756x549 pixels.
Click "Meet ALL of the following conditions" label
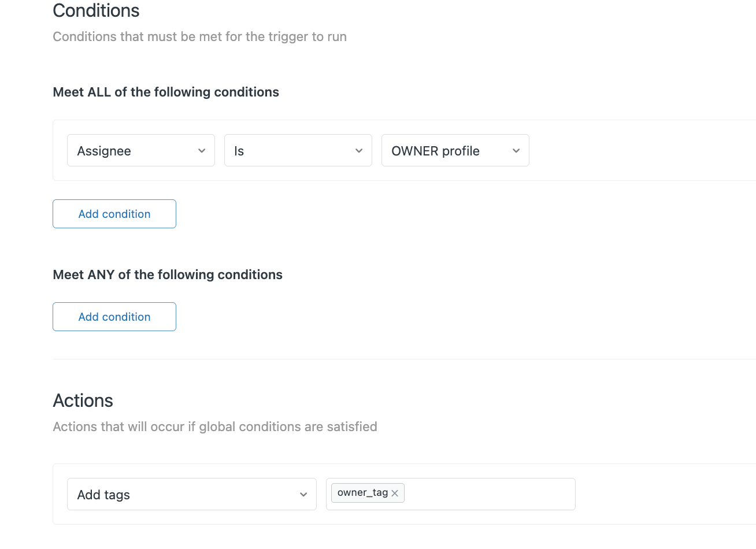pos(166,92)
